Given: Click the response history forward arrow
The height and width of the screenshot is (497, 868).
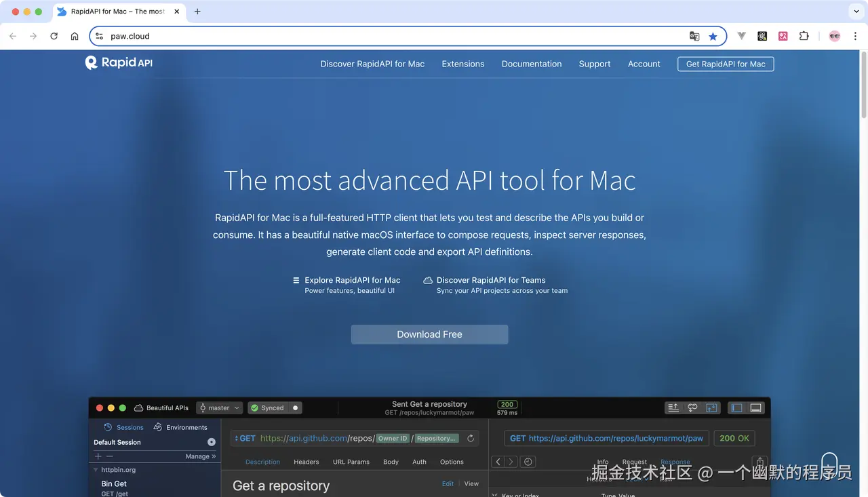Looking at the screenshot, I should [x=511, y=462].
